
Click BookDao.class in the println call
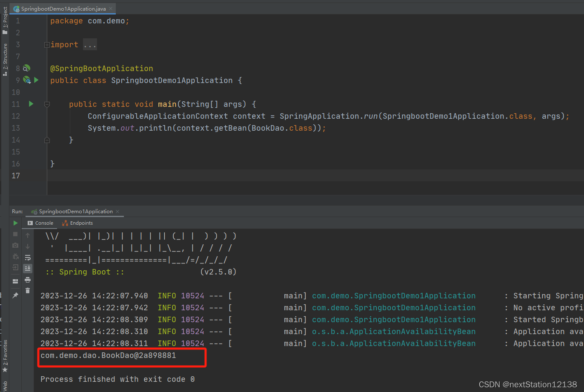(x=282, y=128)
